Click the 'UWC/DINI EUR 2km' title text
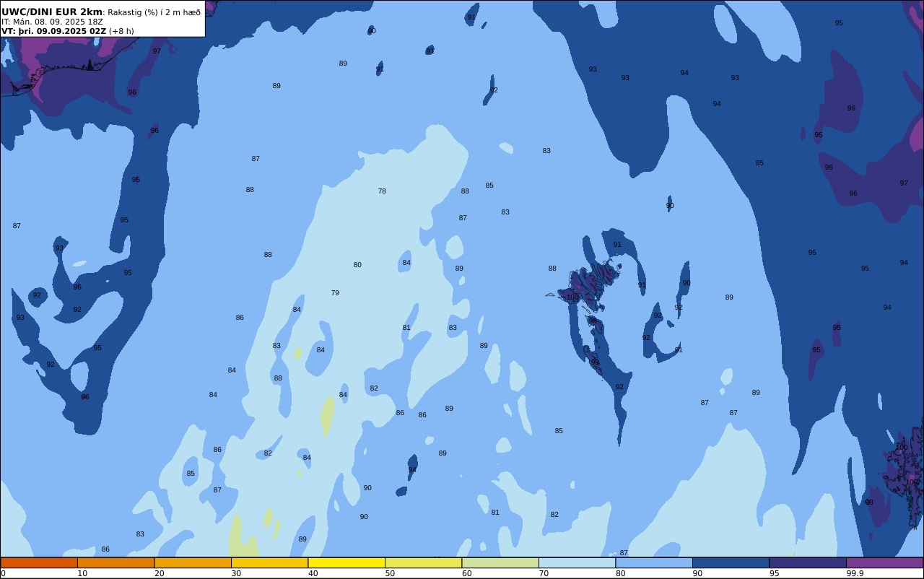 [x=52, y=12]
